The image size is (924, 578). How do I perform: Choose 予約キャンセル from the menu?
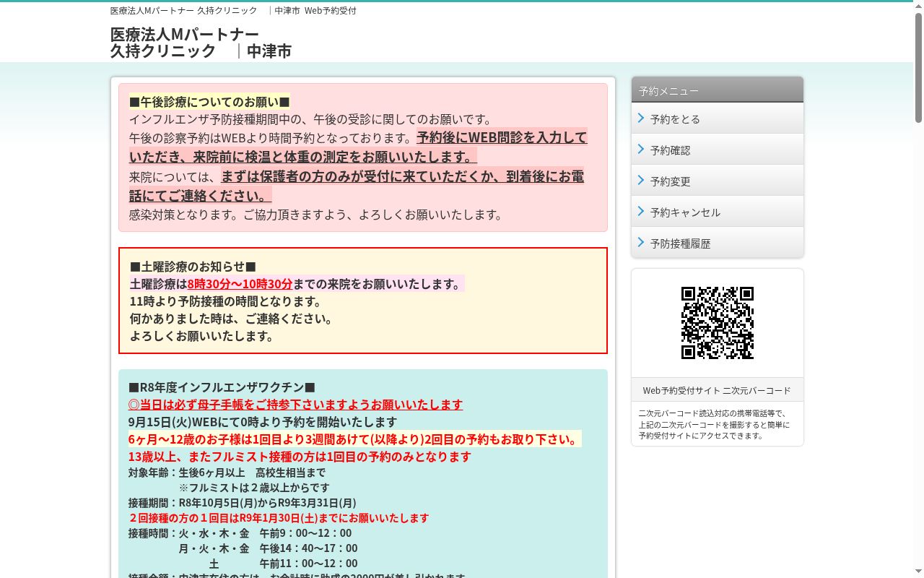click(x=718, y=212)
